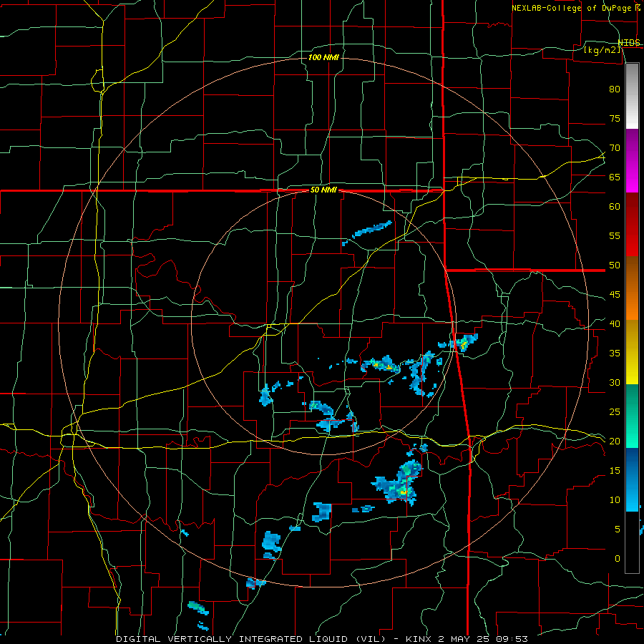Screen dimensions: 644x644
Task: Select the white-gray top segment of the color scale
Action: point(632,96)
